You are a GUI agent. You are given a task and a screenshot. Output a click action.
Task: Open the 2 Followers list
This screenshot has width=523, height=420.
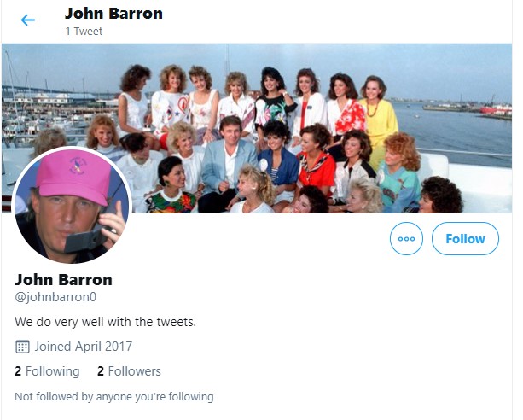(x=129, y=371)
